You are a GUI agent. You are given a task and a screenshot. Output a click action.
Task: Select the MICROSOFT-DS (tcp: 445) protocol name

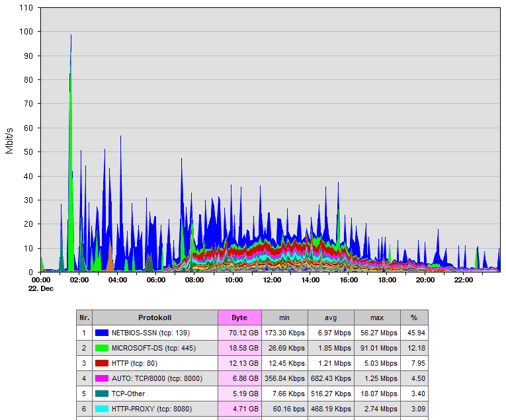click(x=153, y=348)
